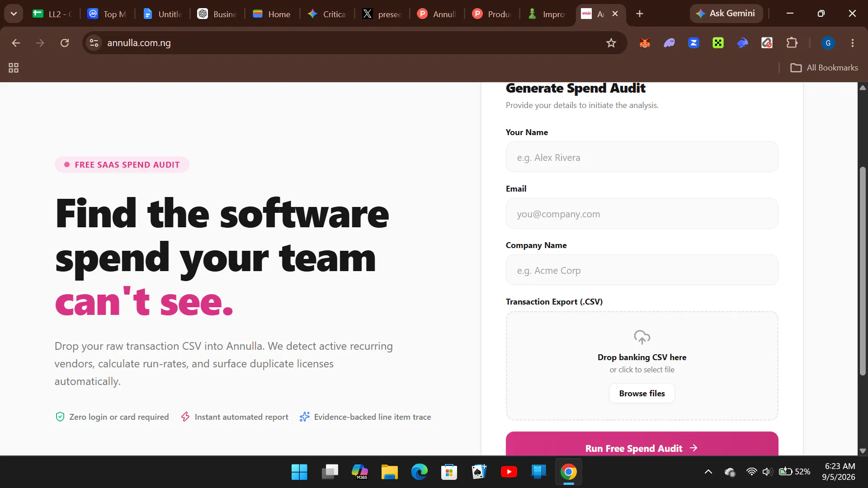Open the apps grid in bookmarks bar

coord(14,68)
